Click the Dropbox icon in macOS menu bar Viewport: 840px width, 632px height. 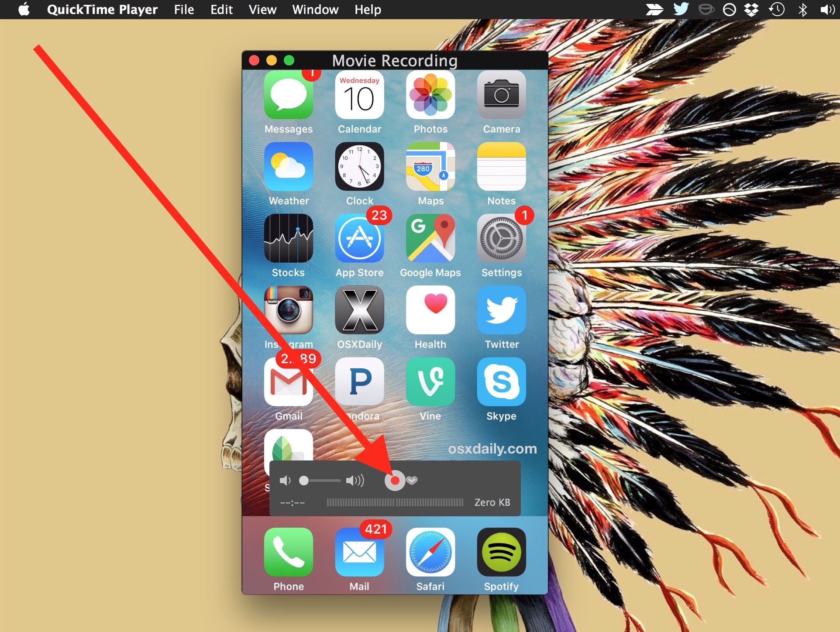[x=750, y=9]
